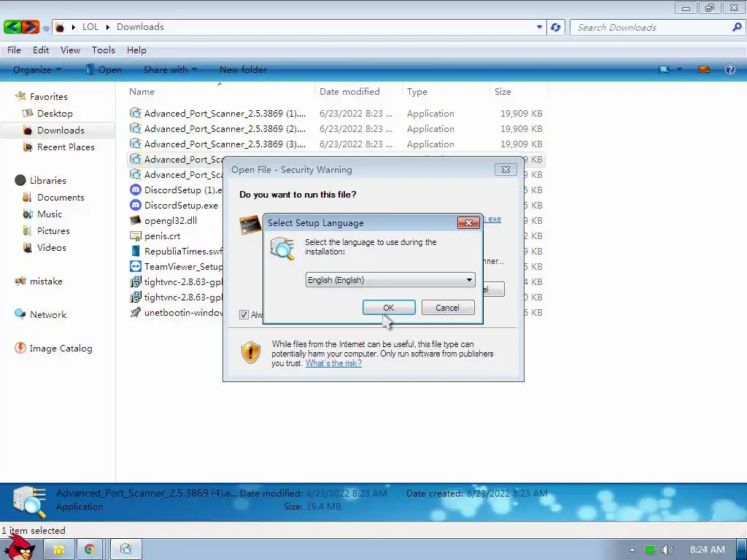Open the Tools menu
Image resolution: width=747 pixels, height=560 pixels.
coord(104,50)
